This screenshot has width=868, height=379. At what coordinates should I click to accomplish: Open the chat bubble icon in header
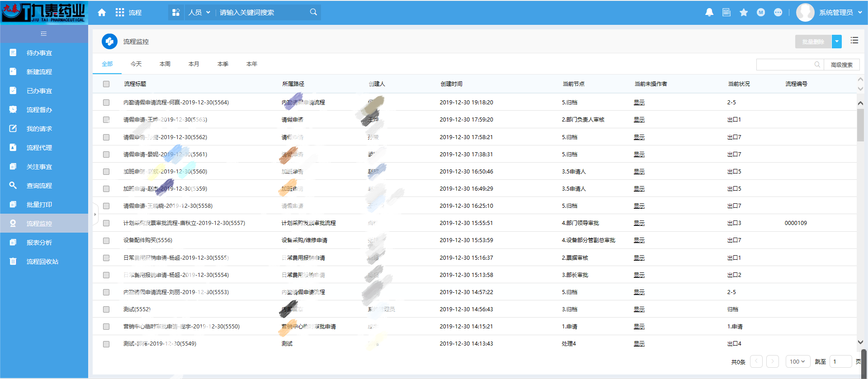[778, 13]
